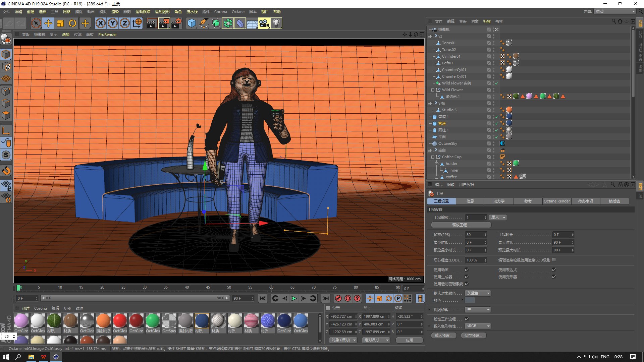Click the Live Selection arrow tool

(x=36, y=23)
